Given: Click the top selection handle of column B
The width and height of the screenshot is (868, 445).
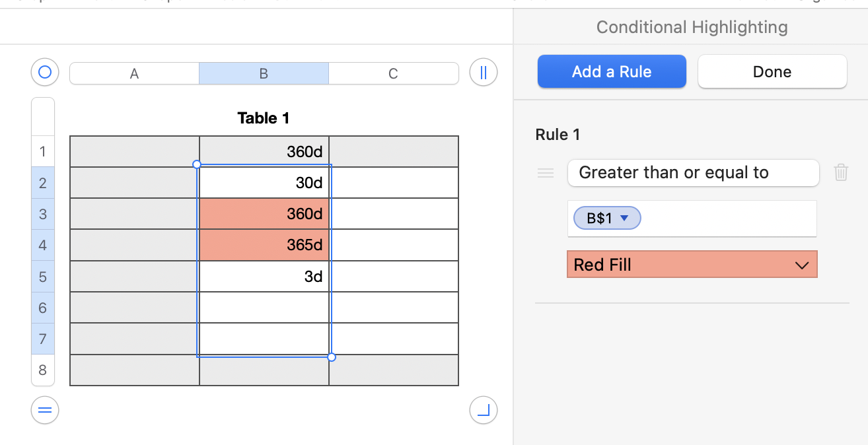Looking at the screenshot, I should [196, 164].
